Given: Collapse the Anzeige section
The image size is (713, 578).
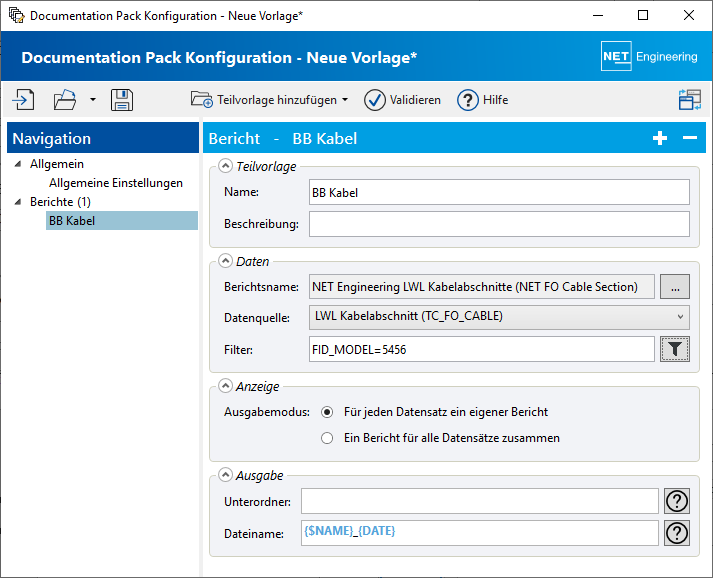Looking at the screenshot, I should [225, 386].
